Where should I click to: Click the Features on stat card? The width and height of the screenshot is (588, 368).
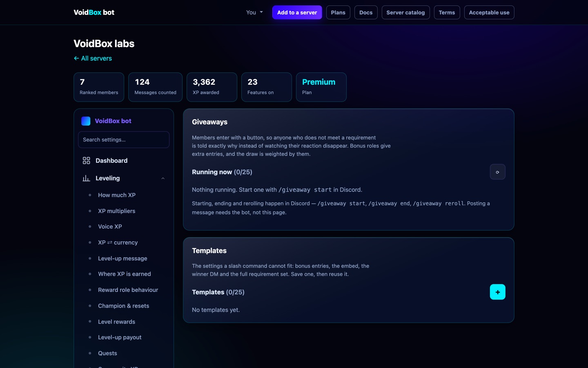coord(266,87)
